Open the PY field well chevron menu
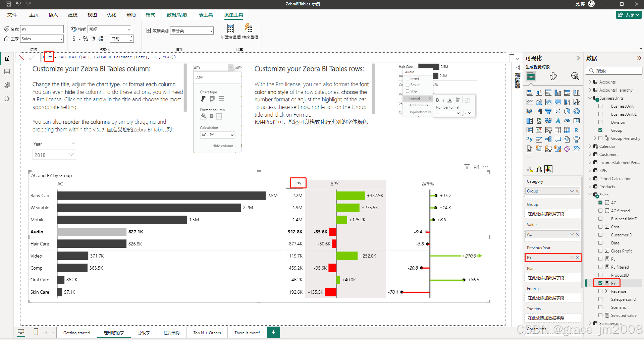The image size is (644, 340). (x=572, y=258)
